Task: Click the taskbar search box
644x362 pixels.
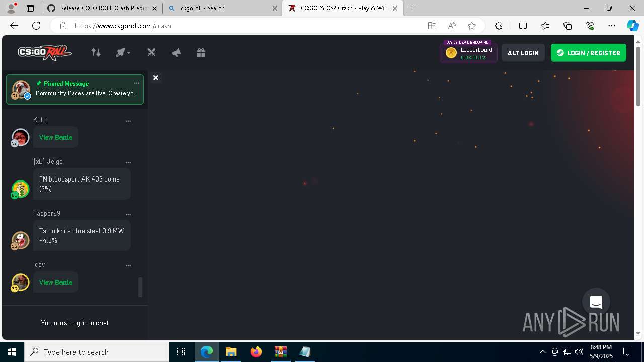Action: [97, 352]
